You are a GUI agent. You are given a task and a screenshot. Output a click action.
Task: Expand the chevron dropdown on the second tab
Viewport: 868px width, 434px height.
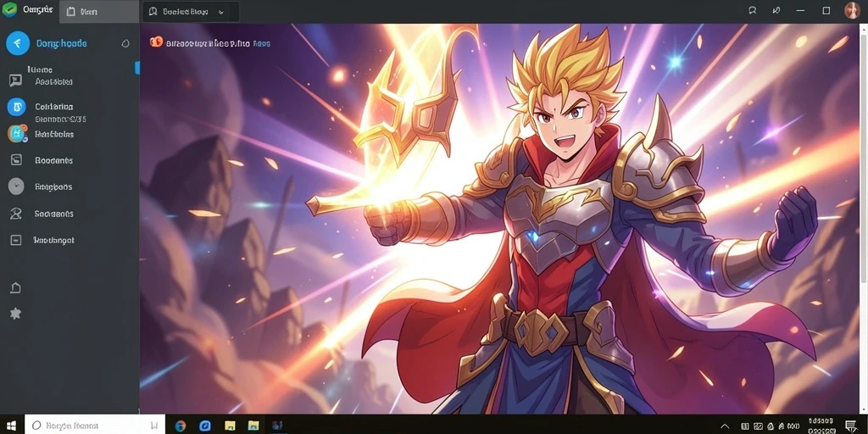pyautogui.click(x=221, y=12)
